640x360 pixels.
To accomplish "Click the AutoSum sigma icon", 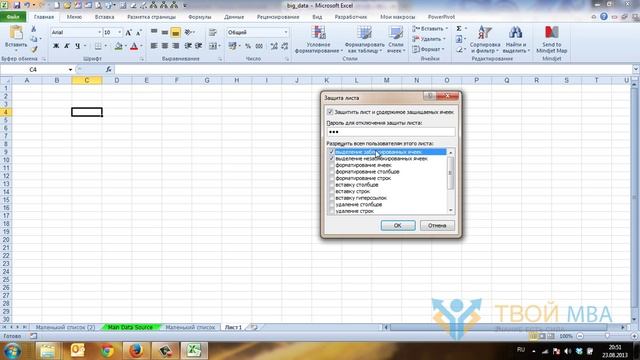I will coord(459,29).
